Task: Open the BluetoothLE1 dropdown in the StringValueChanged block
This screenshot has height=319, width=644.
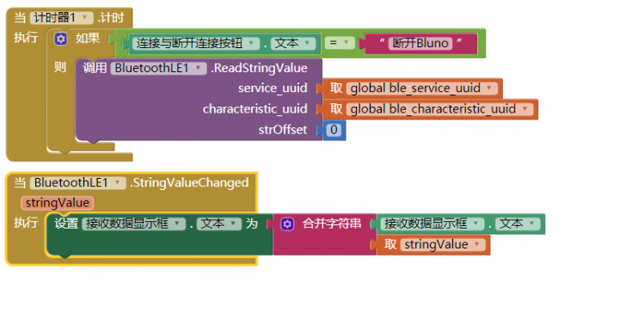Action: pyautogui.click(x=77, y=182)
